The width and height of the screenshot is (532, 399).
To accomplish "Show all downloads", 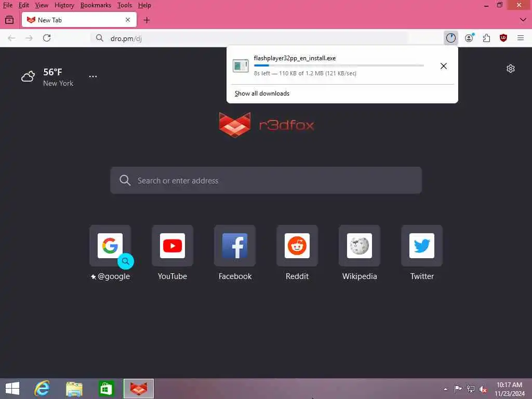I will (262, 94).
